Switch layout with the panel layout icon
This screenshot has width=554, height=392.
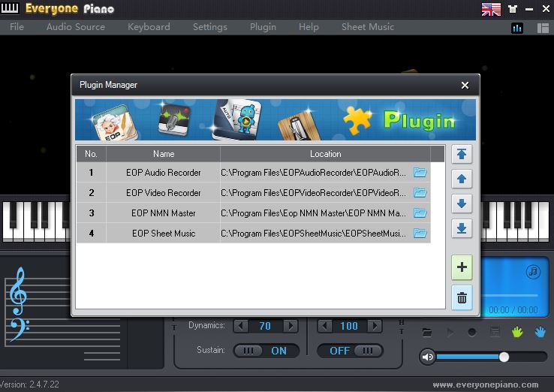[x=543, y=28]
